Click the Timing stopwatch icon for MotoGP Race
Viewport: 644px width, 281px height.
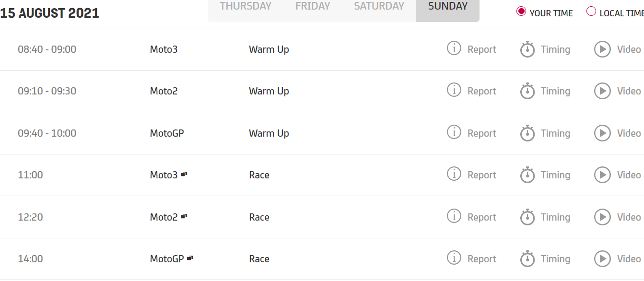tap(527, 259)
